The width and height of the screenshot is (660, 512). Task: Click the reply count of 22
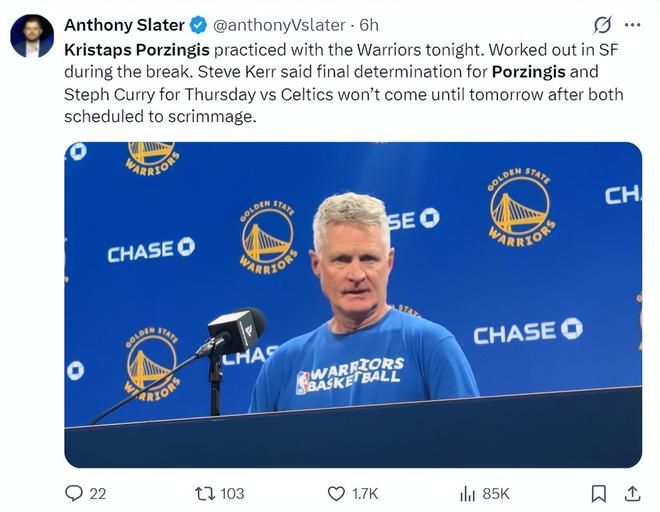(x=98, y=493)
